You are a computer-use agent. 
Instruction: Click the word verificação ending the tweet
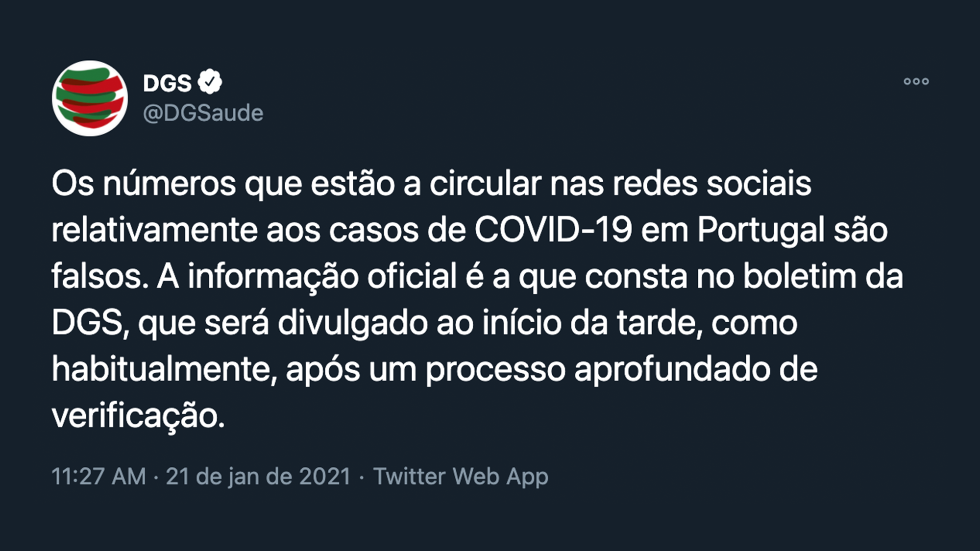(x=138, y=415)
